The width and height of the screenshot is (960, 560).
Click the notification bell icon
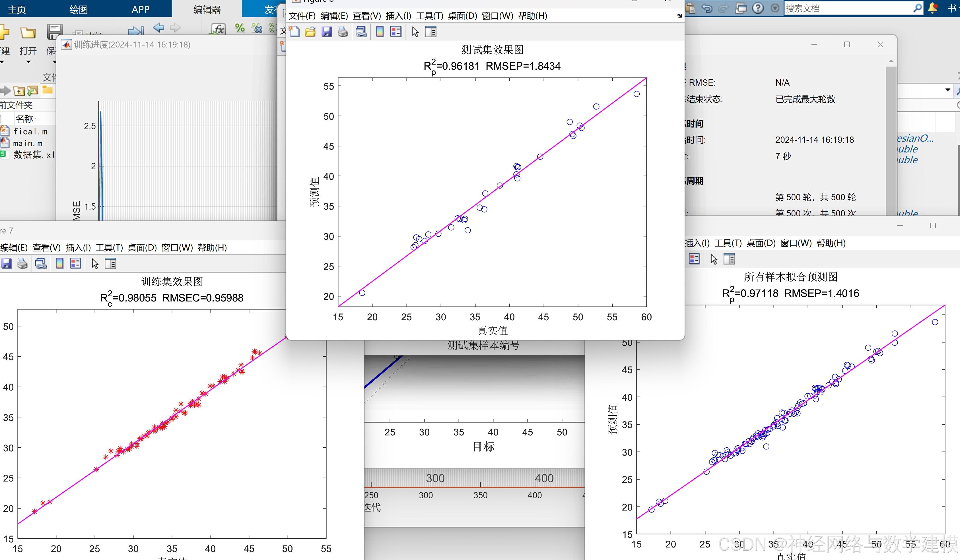[933, 8]
